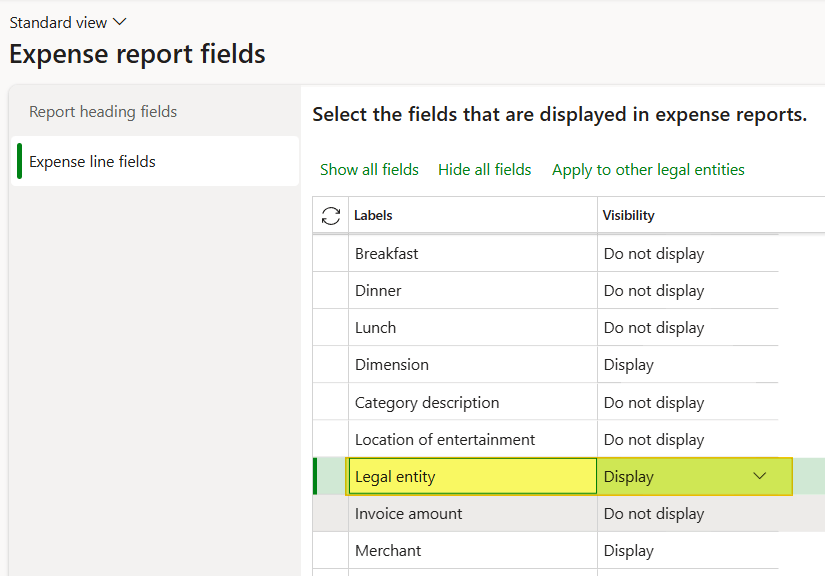The width and height of the screenshot is (825, 576).
Task: Expand the Legal entity visibility dropdown
Action: [x=759, y=476]
